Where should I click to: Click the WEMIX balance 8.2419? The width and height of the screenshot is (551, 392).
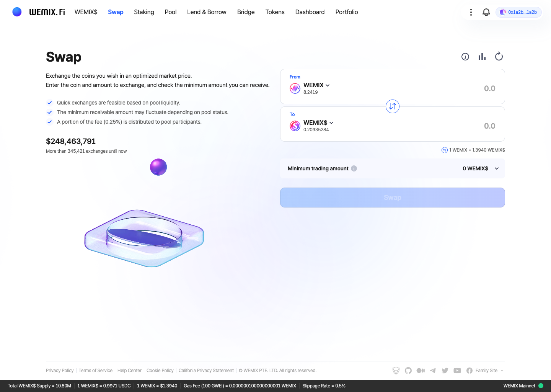point(310,92)
